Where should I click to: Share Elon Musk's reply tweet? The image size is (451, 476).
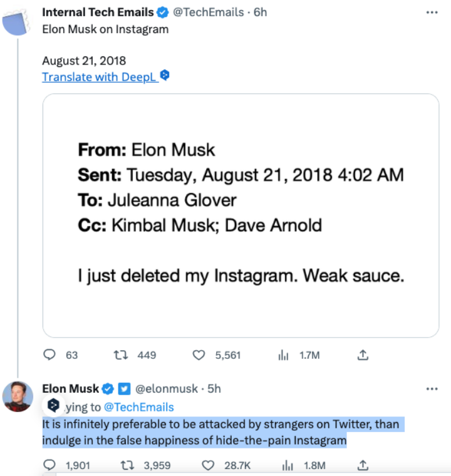(x=362, y=465)
